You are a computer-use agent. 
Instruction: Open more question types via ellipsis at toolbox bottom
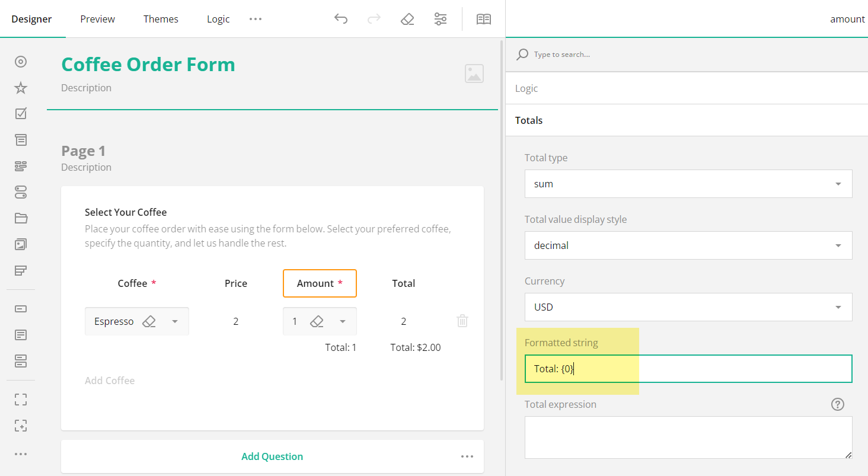20,453
